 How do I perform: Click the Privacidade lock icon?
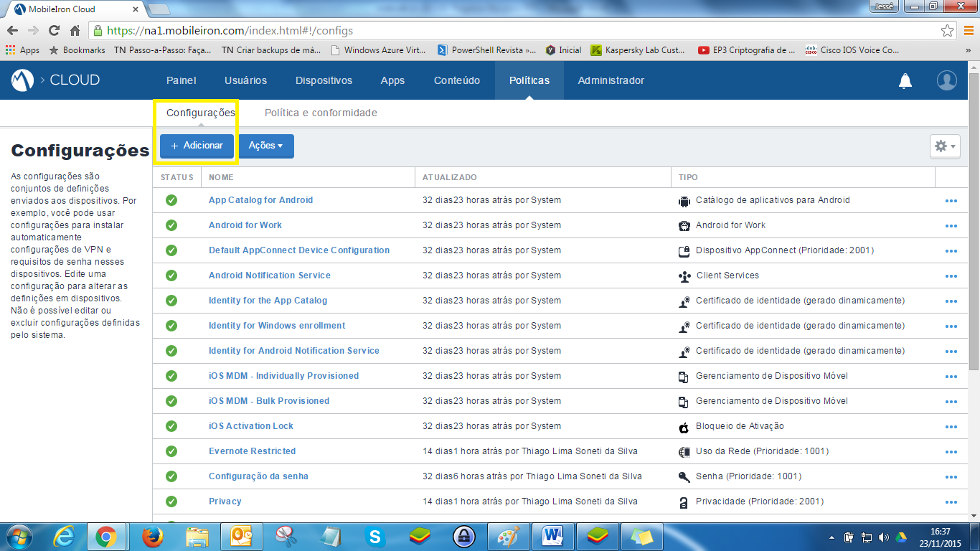coord(684,502)
